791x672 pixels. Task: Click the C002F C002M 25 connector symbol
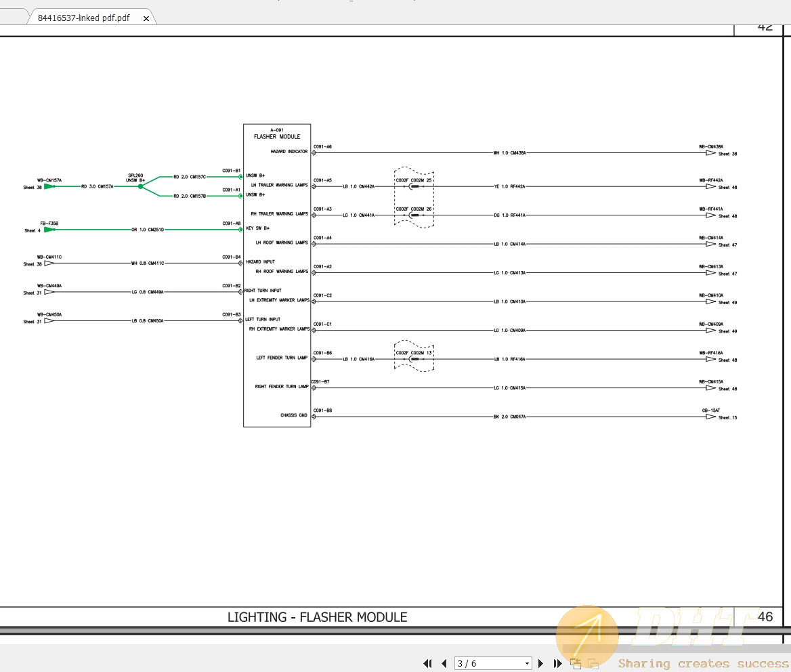coord(414,186)
